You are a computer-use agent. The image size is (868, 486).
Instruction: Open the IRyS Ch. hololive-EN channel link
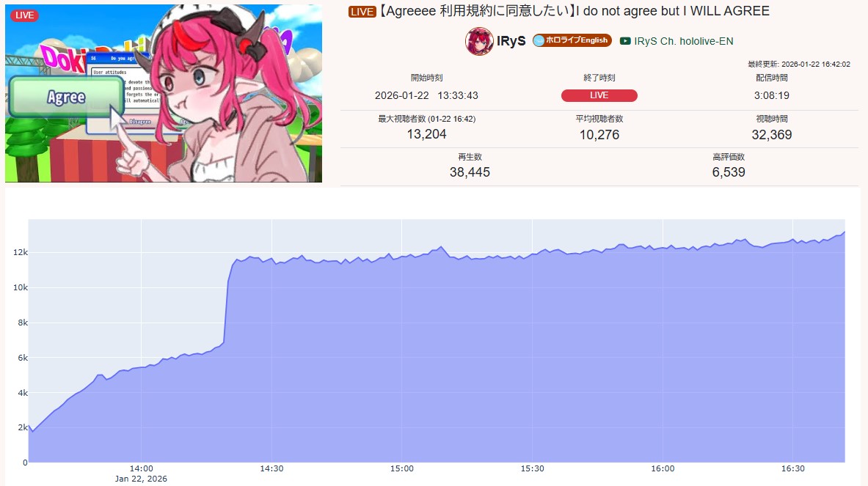(684, 41)
